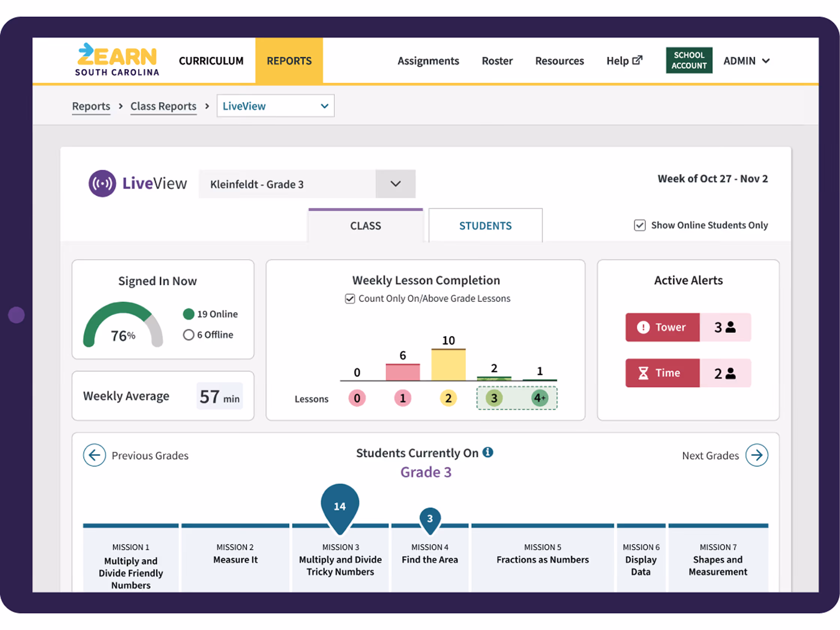The width and height of the screenshot is (840, 630).
Task: Click the Help external link icon
Action: (x=637, y=60)
